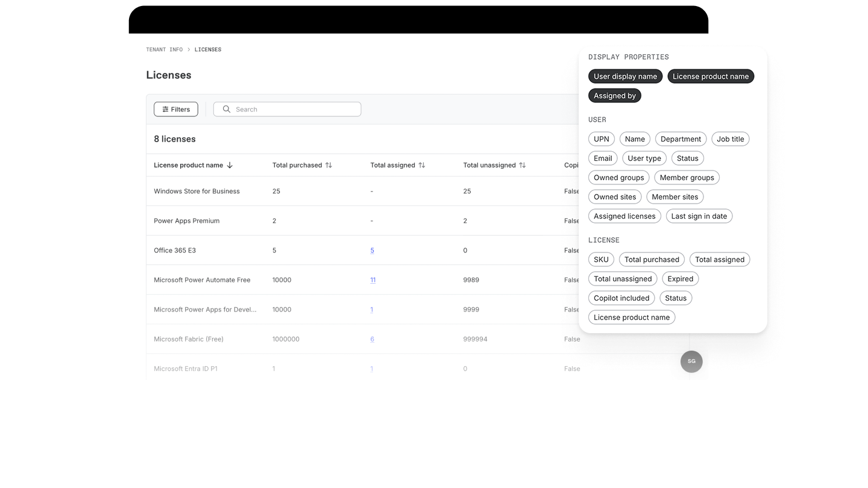Open the Filters button
The width and height of the screenshot is (868, 488).
pos(176,109)
